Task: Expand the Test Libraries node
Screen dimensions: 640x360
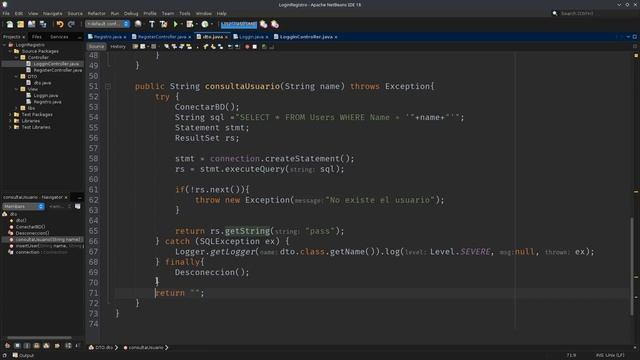Action: coord(10,127)
